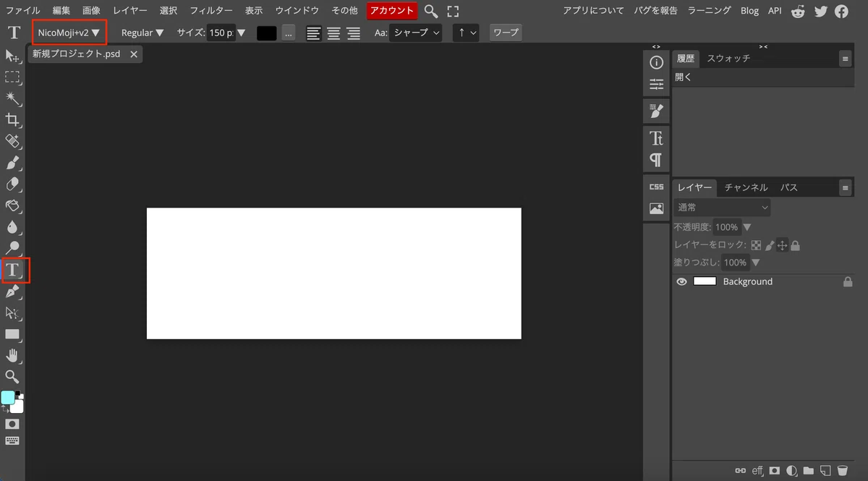Image resolution: width=868 pixels, height=481 pixels.
Task: Open the 不透明度 opacity slider arrow
Action: 747,227
